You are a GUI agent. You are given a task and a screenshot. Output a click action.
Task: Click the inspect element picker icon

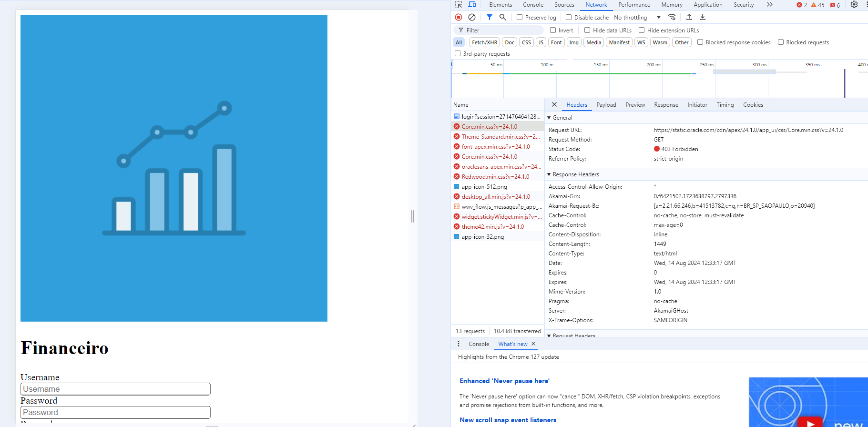pos(459,5)
